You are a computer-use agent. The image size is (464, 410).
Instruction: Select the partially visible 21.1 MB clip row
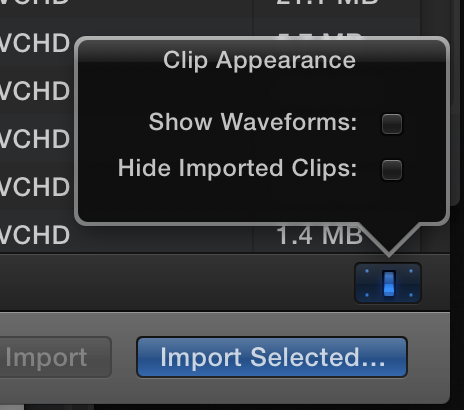(225, 5)
